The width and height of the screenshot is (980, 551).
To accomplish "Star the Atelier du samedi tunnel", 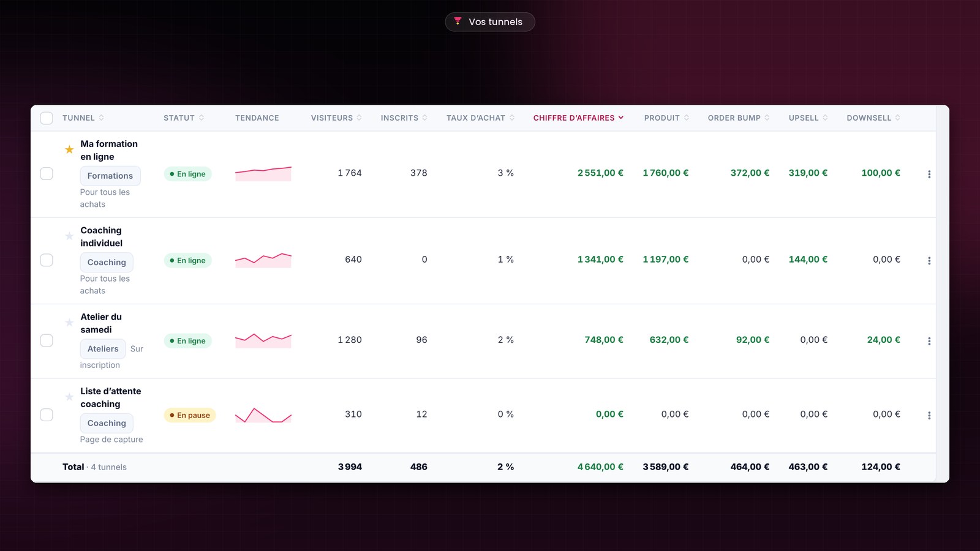I will coord(69,322).
